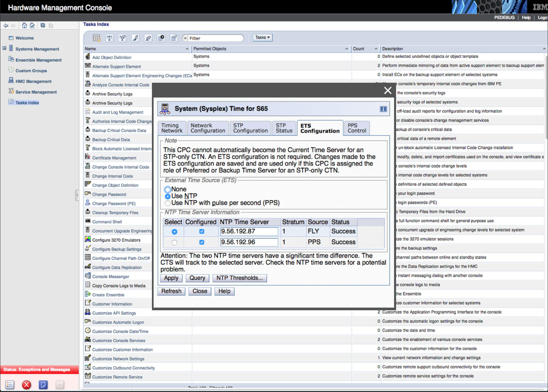Open the Filter field dropdown arrow
This screenshot has height=392, width=548.
coord(185,38)
